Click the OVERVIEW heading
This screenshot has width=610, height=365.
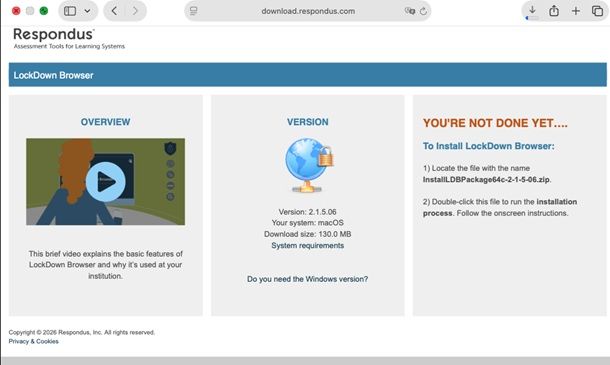click(105, 122)
